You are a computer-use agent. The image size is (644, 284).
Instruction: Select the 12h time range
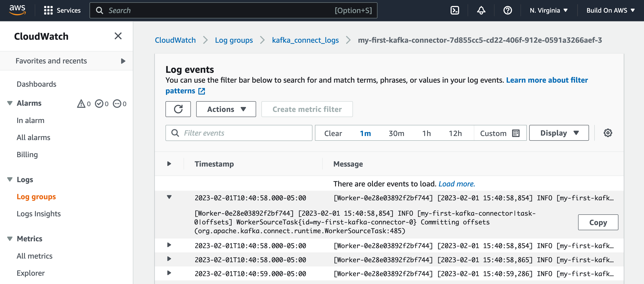tap(455, 133)
